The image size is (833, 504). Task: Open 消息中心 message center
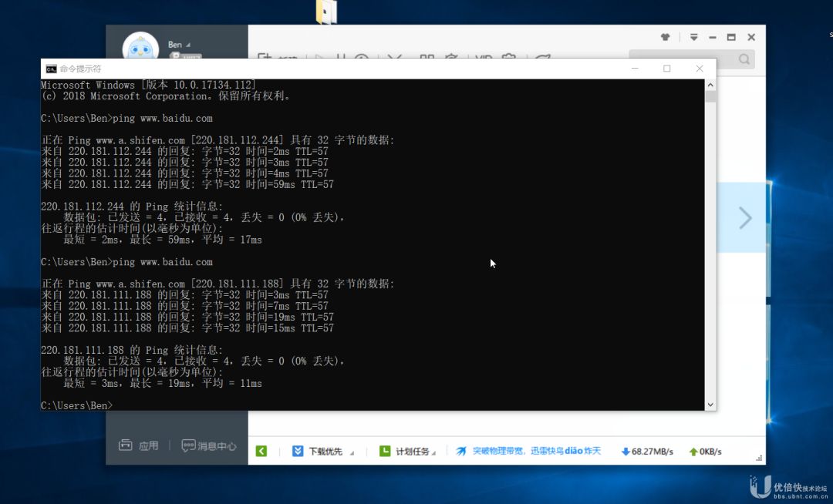coord(209,445)
